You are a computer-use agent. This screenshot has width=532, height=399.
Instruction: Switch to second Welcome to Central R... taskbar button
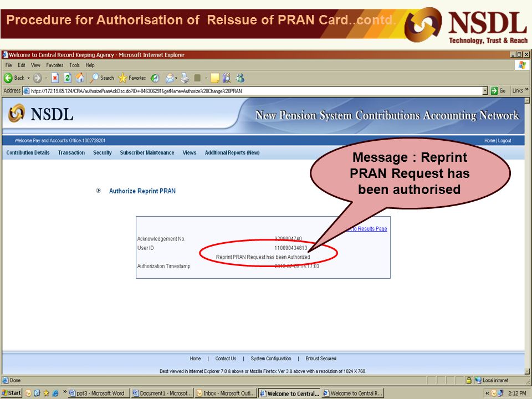(x=353, y=393)
